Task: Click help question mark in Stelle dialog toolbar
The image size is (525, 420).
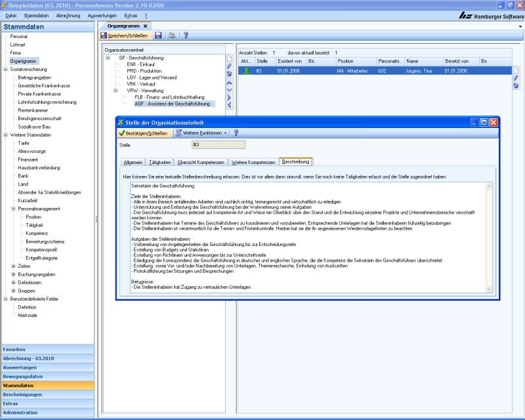Action: tap(236, 133)
